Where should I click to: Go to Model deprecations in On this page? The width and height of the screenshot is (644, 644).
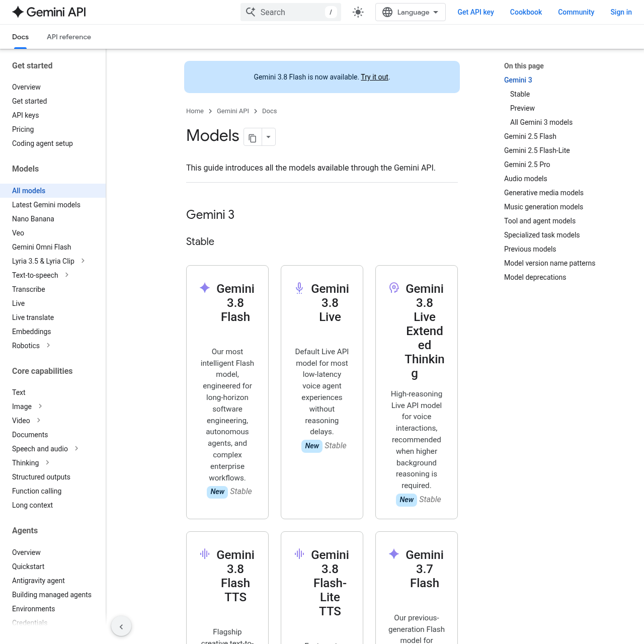point(535,277)
